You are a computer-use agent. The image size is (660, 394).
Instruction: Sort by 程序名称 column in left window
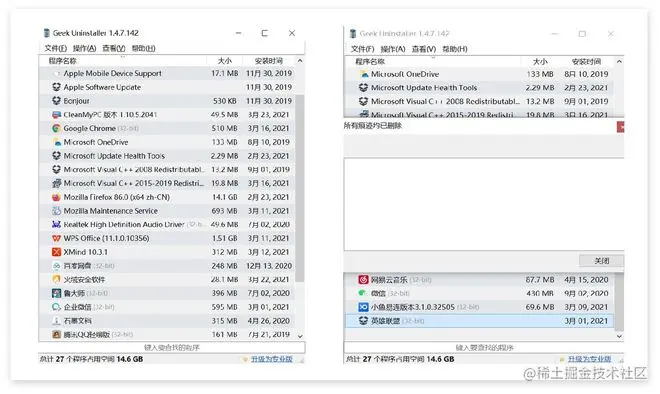tap(63, 61)
